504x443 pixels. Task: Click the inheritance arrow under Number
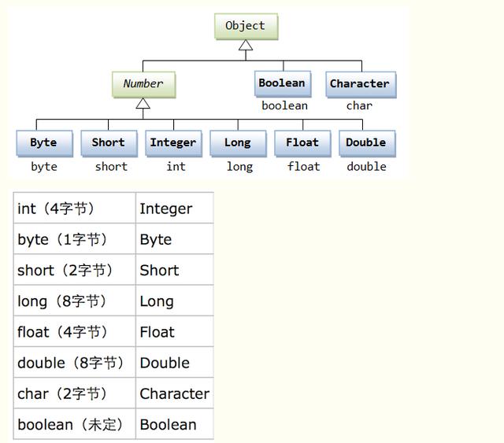click(143, 104)
